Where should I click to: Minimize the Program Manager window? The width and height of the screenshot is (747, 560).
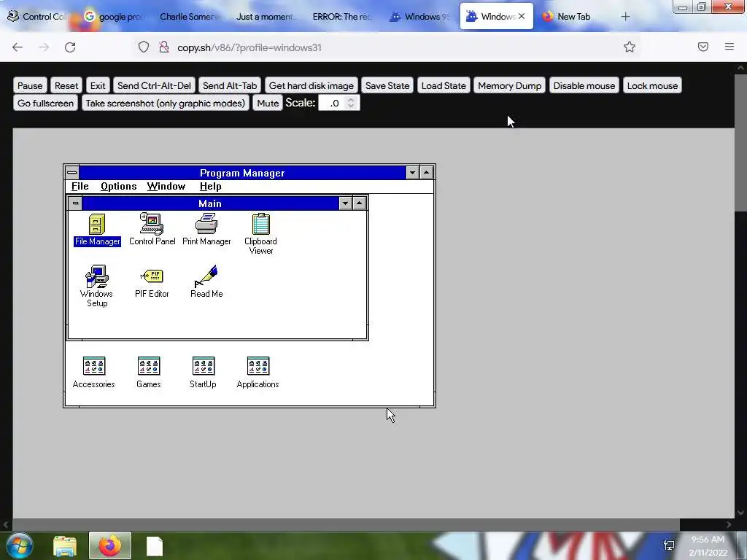tap(413, 173)
